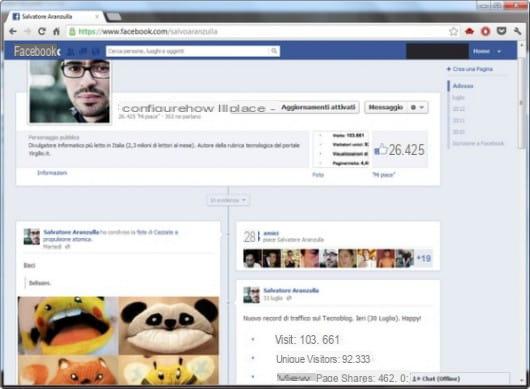Select 2012 in timeline sidebar
The width and height of the screenshot is (530, 389).
(x=458, y=109)
